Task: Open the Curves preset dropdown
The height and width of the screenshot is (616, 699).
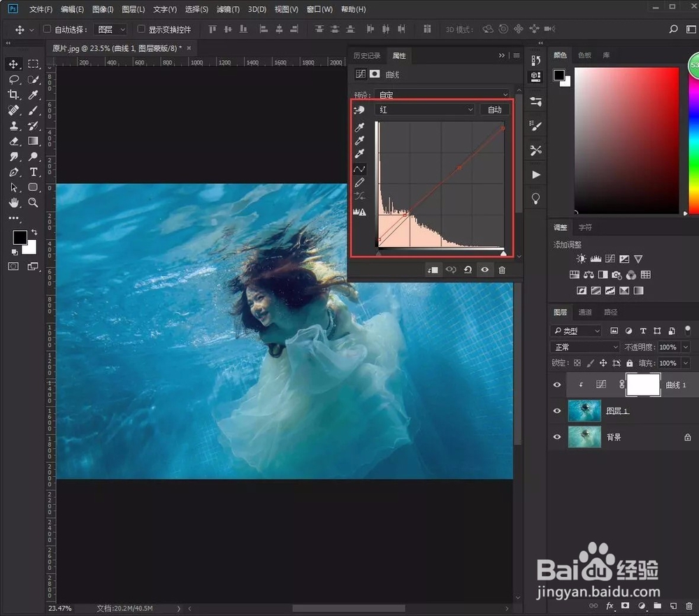Action: click(x=442, y=94)
